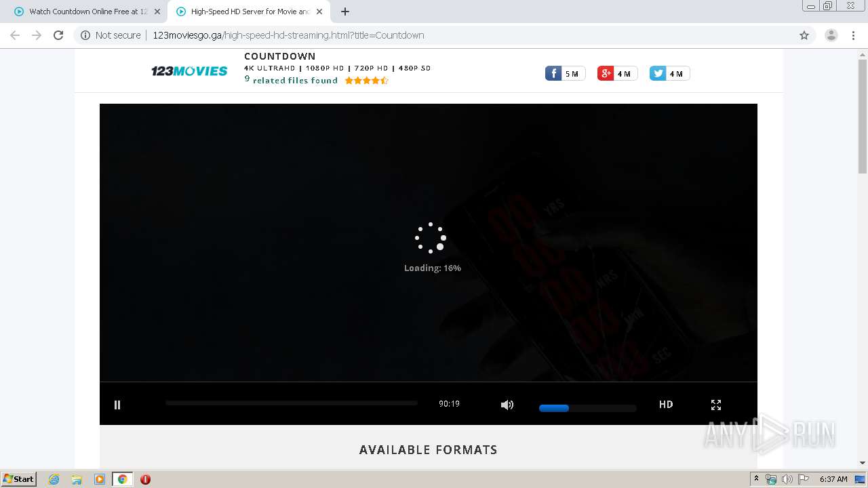Toggle HD quality in the player
868x488 pixels.
click(x=666, y=404)
